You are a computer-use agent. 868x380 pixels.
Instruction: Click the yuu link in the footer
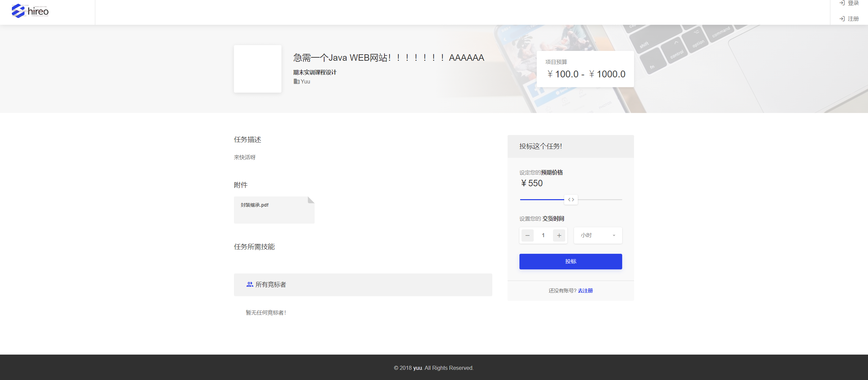tap(417, 368)
